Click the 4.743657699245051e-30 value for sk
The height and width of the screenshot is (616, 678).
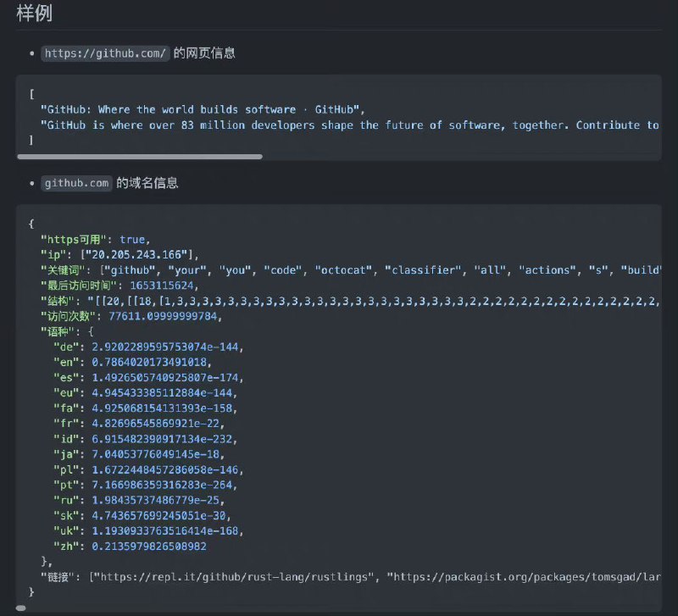[x=158, y=515]
